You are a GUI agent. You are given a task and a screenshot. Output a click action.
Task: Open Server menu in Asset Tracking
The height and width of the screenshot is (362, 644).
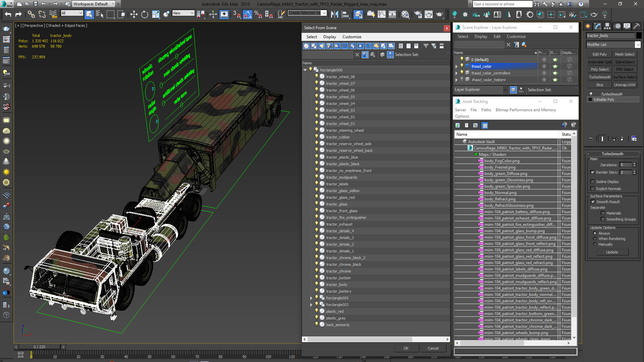click(x=460, y=110)
